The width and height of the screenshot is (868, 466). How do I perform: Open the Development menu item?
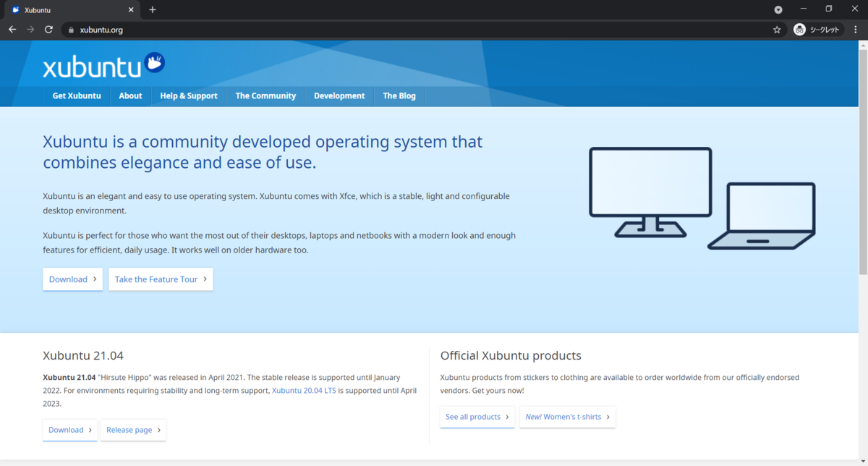(x=339, y=96)
